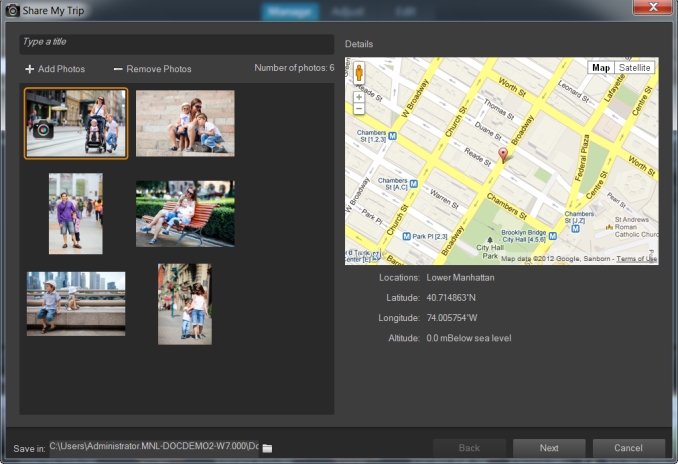Select the family with stroller photo thumbnail

point(77,123)
